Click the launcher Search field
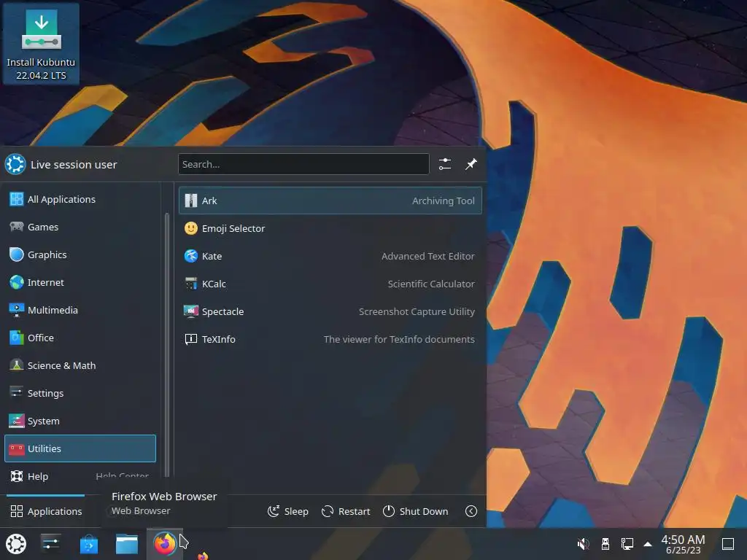The height and width of the screenshot is (560, 747). pyautogui.click(x=303, y=164)
